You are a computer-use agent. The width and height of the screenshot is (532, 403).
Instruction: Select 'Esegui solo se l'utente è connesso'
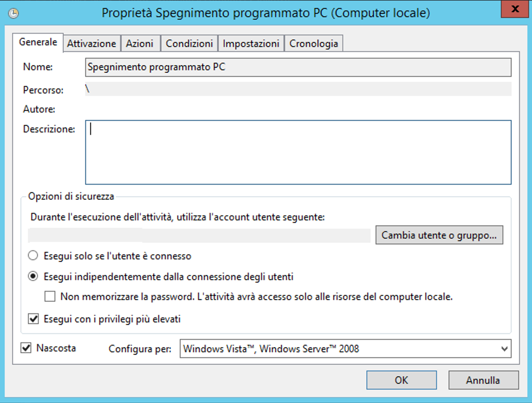tap(33, 256)
